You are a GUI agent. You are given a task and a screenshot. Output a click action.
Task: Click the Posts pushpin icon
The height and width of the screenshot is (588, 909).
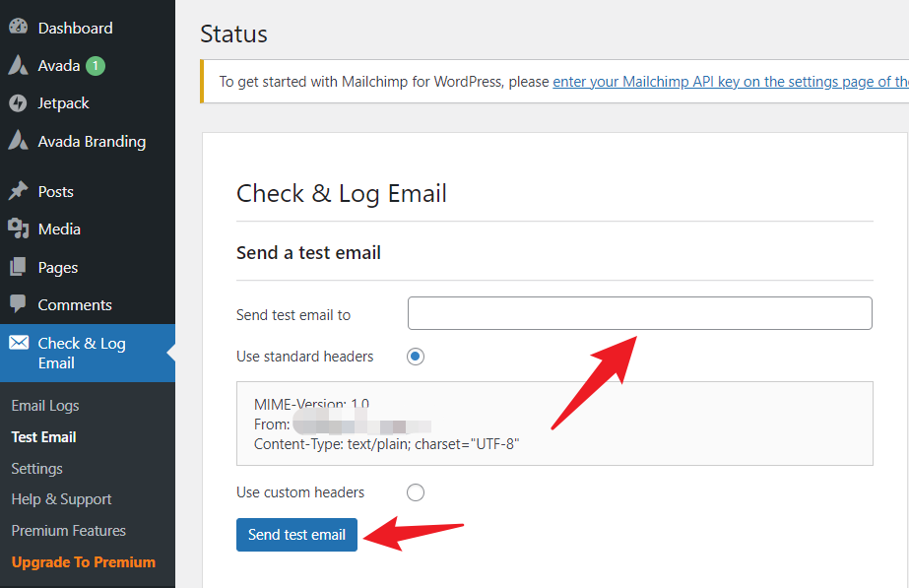[x=18, y=191]
